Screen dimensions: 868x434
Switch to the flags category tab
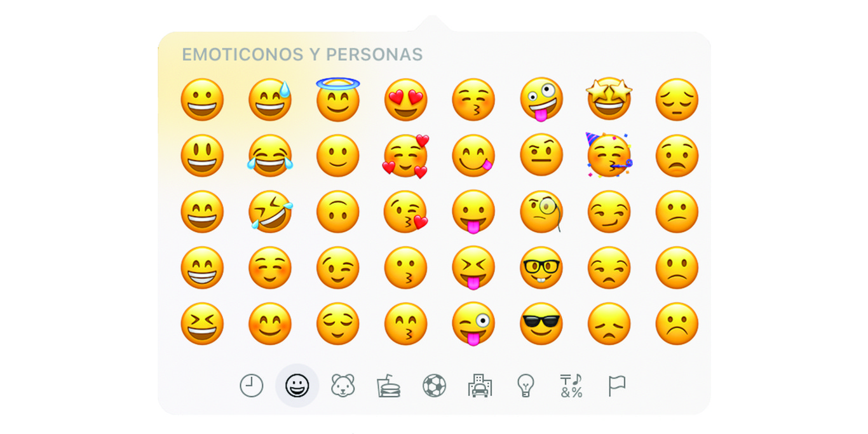617,386
